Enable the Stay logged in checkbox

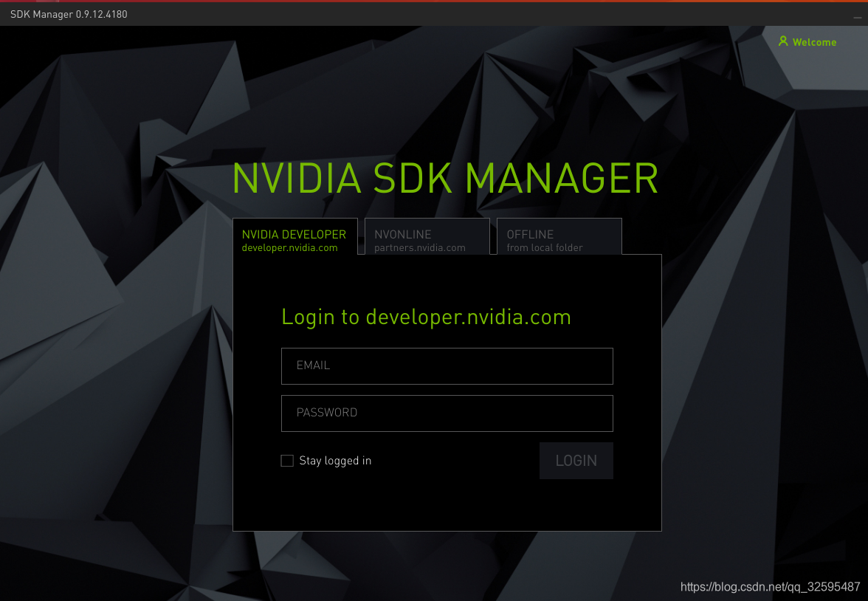286,461
